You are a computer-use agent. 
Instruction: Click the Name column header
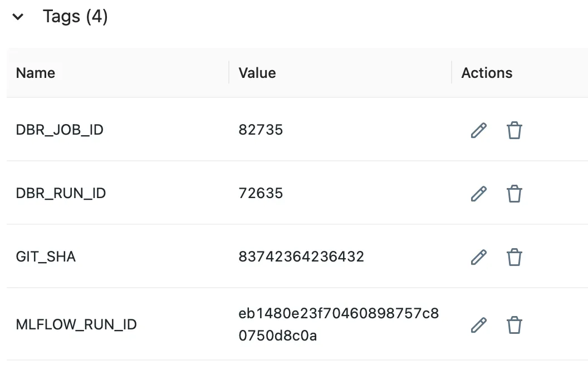click(x=36, y=73)
